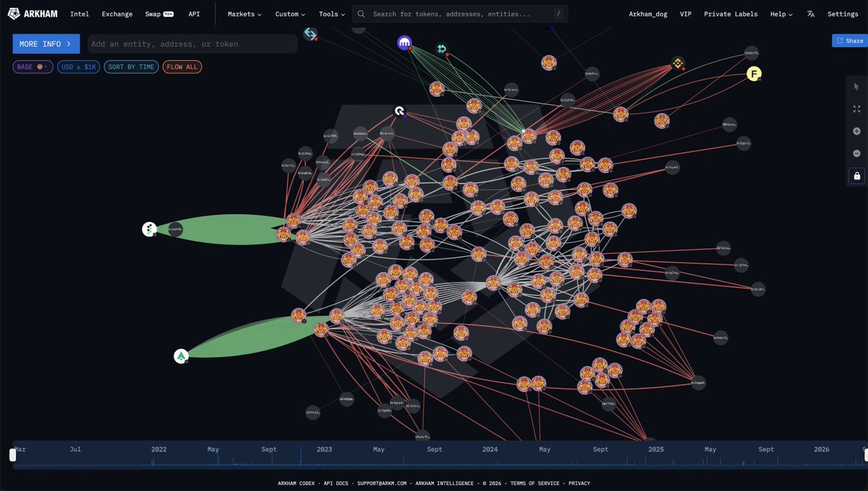
Task: Expand the Help menu
Action: (x=781, y=14)
